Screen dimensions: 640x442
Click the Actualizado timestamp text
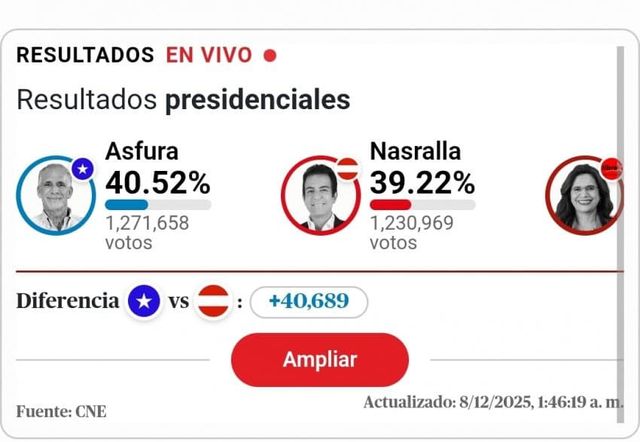click(x=493, y=403)
